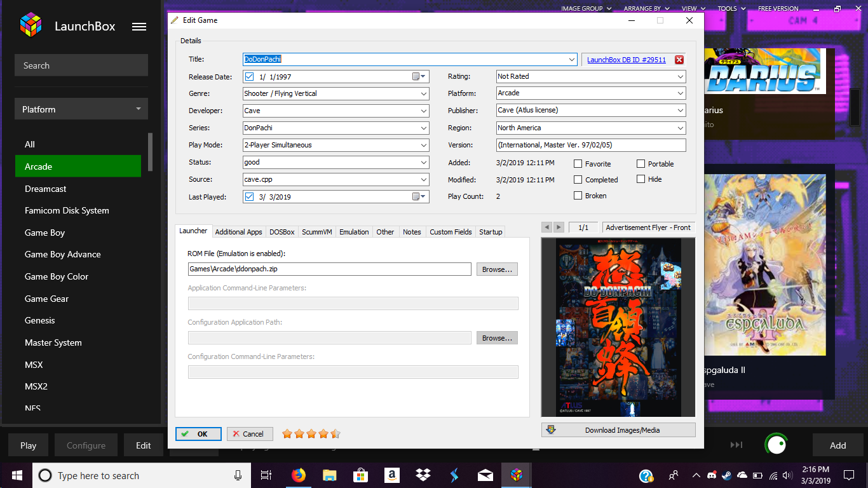The height and width of the screenshot is (488, 868).
Task: Click the Version text field
Action: point(591,145)
